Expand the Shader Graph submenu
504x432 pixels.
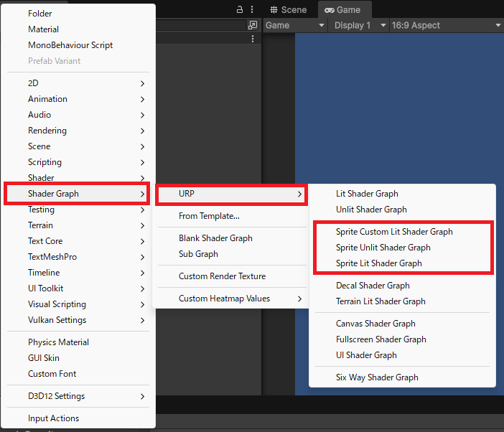[x=77, y=194]
